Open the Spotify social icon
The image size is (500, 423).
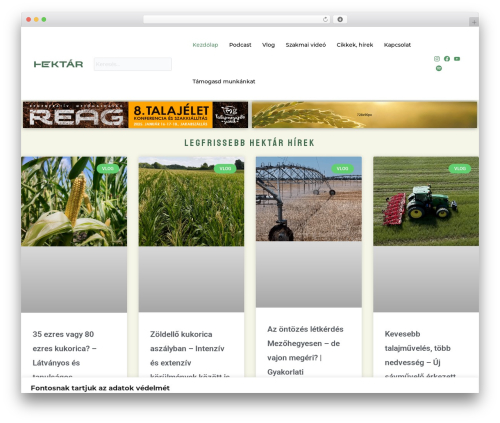click(439, 68)
